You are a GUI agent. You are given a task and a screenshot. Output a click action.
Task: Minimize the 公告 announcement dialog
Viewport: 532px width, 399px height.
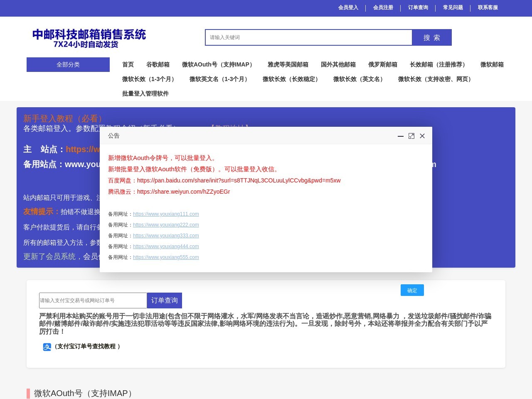point(401,136)
